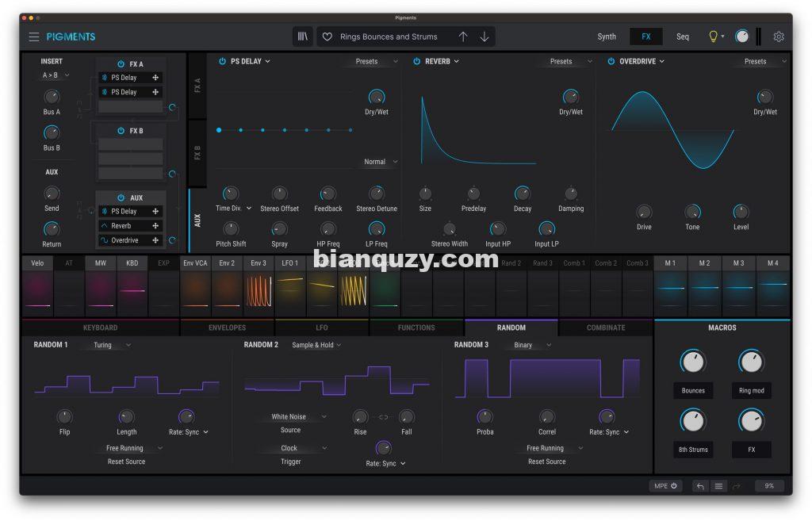This screenshot has height=521, width=812.
Task: Open Random 1 Turing mode dropdown
Action: pyautogui.click(x=112, y=345)
